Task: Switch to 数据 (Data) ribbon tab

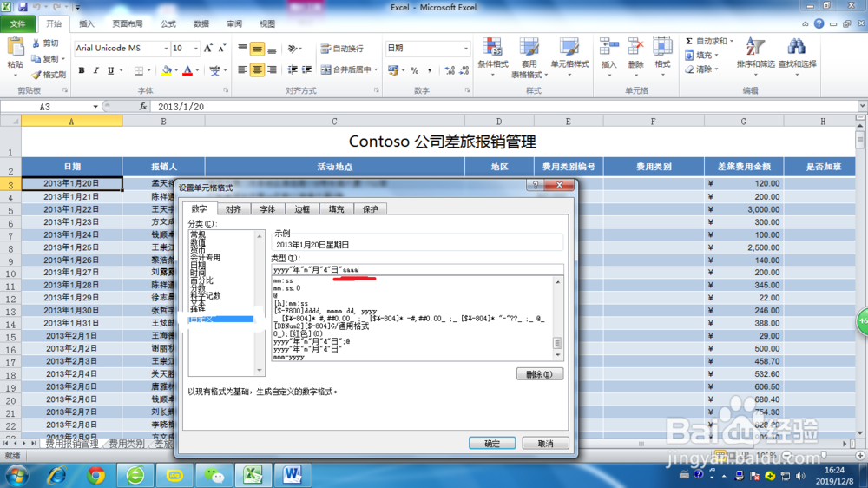Action: tap(201, 23)
